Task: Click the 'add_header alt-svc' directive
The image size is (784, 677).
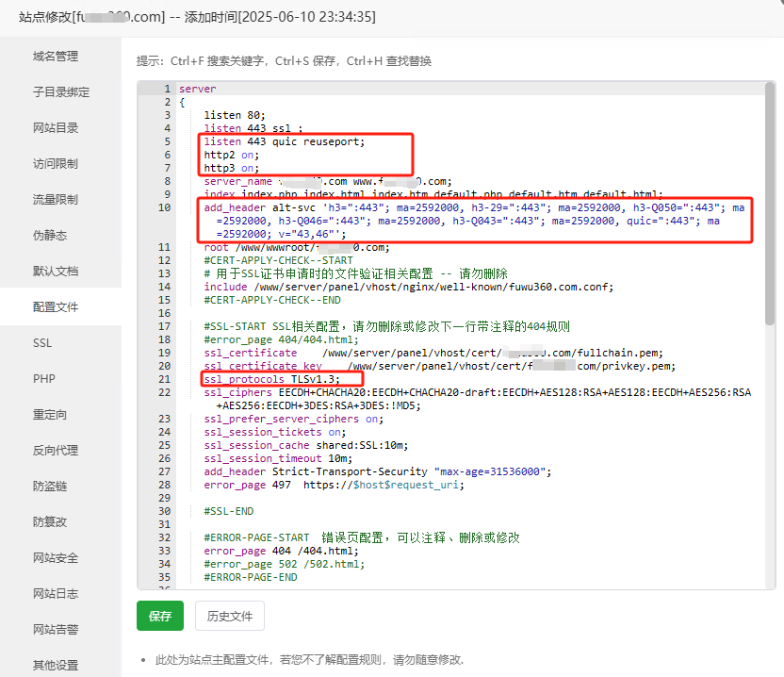Action: point(474,221)
